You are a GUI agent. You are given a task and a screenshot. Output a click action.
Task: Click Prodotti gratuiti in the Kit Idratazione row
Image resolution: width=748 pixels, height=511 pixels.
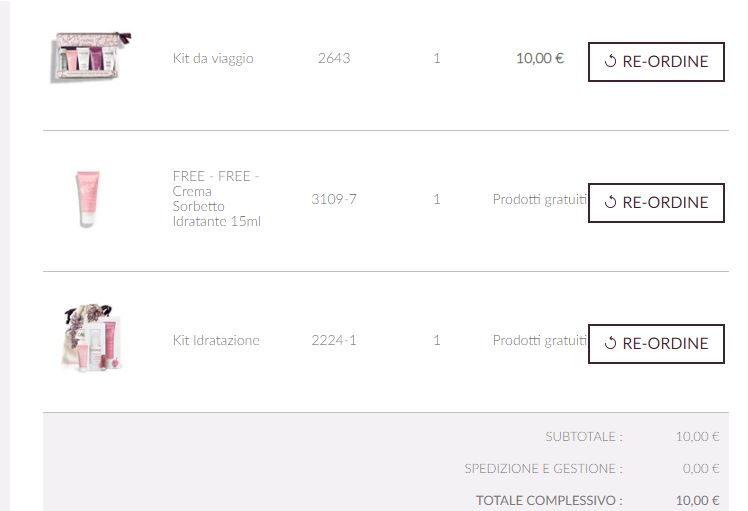[x=539, y=340]
